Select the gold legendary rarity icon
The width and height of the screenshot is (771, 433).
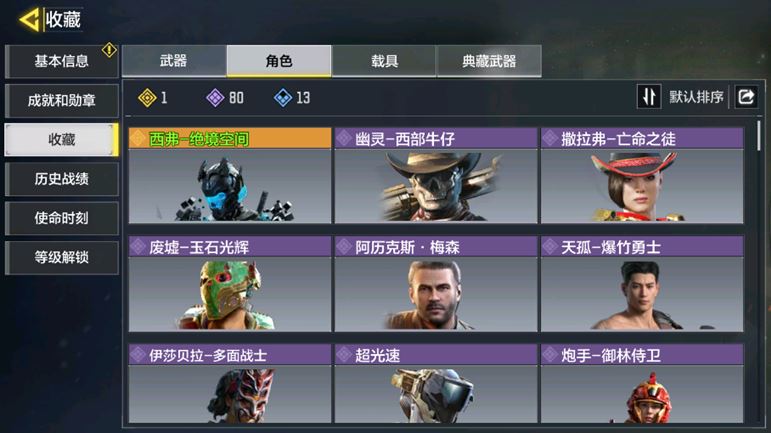point(147,98)
